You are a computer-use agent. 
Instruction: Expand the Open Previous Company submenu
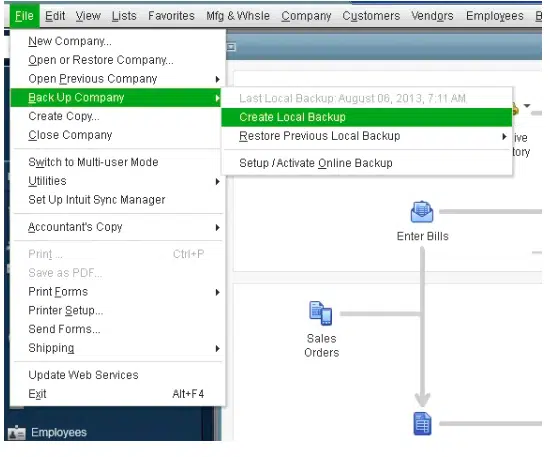(118, 79)
